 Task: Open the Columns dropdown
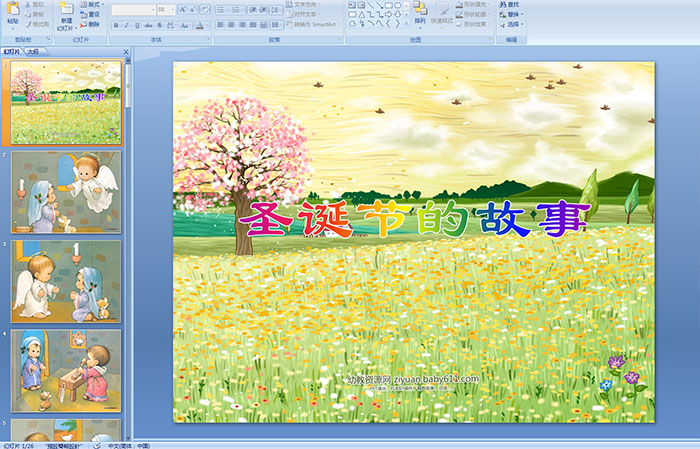277,25
